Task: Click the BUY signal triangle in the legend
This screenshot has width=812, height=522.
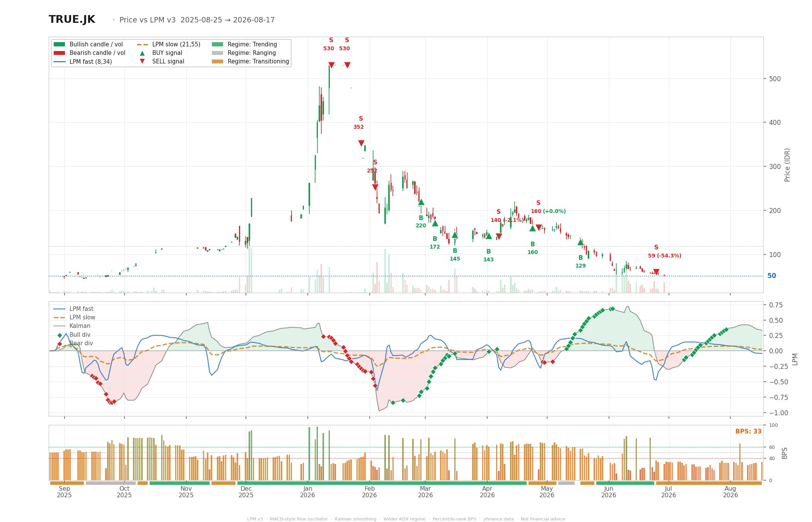Action: point(142,53)
